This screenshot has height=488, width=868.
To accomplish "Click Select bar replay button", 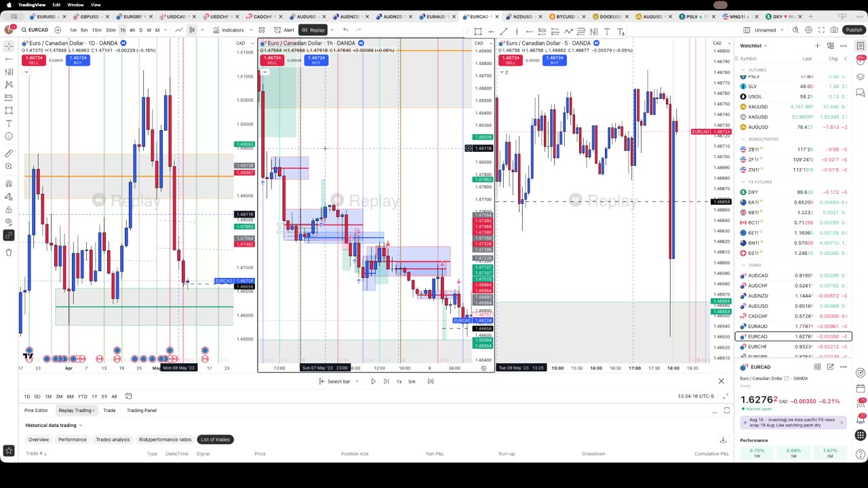I will pos(335,382).
